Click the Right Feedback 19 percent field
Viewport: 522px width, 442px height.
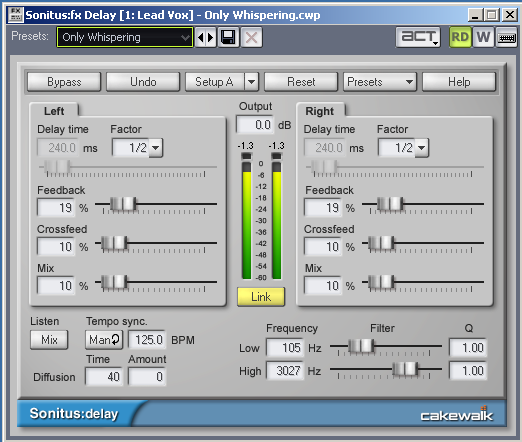(323, 208)
